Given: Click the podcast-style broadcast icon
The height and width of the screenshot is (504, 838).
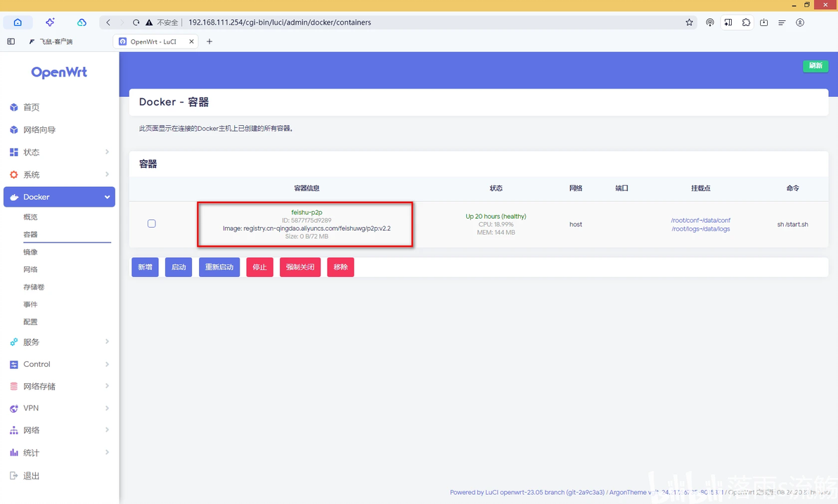Looking at the screenshot, I should pyautogui.click(x=710, y=22).
